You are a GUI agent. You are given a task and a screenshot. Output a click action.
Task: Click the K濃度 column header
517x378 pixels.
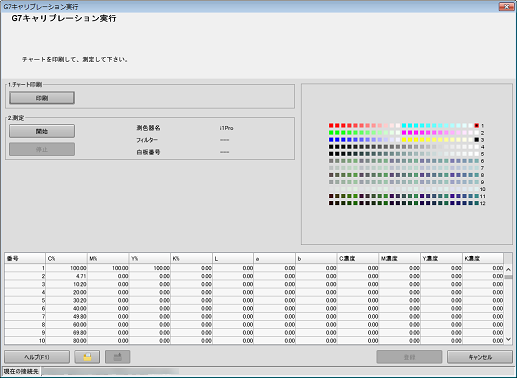coord(483,258)
